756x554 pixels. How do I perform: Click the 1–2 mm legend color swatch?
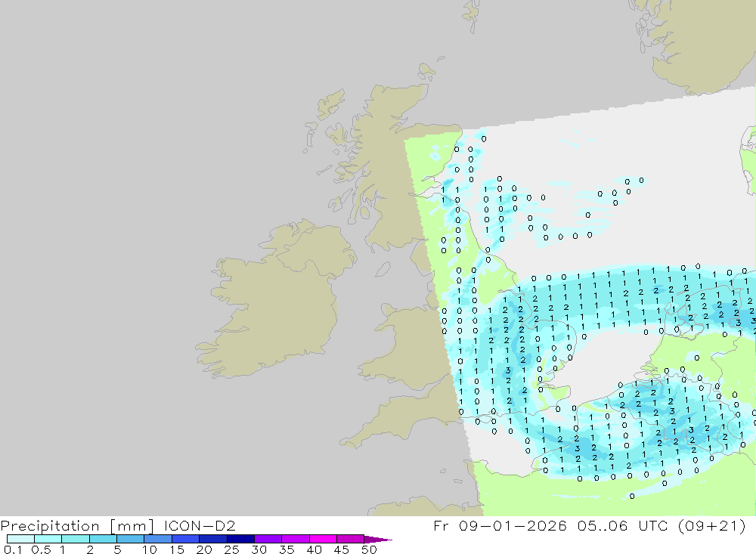(x=76, y=539)
